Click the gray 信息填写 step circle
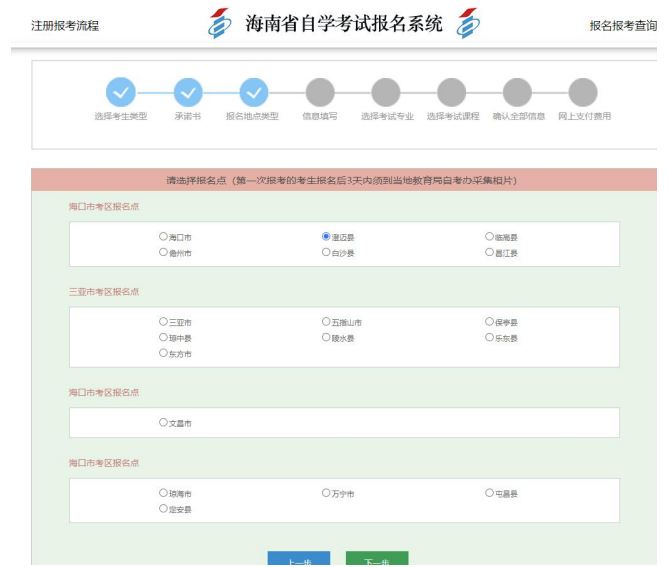669x567 pixels. [x=320, y=93]
